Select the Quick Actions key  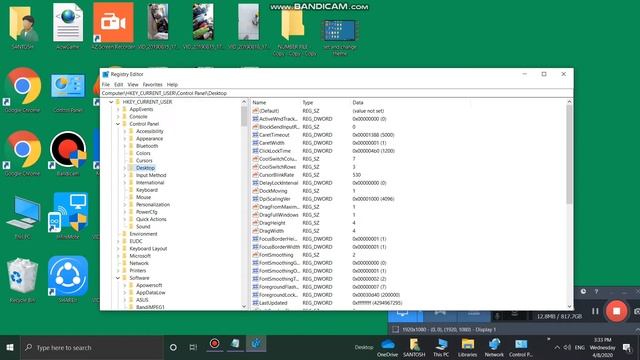(x=151, y=219)
